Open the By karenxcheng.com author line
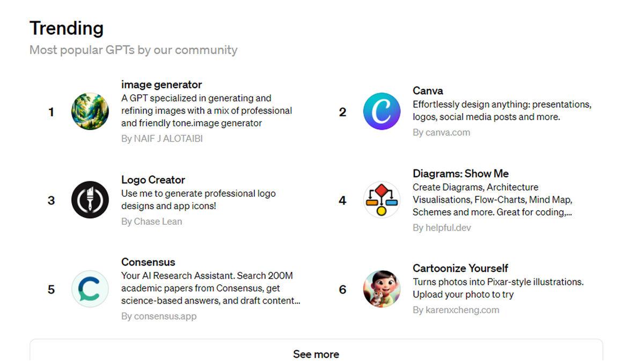644x362 pixels. 456,310
